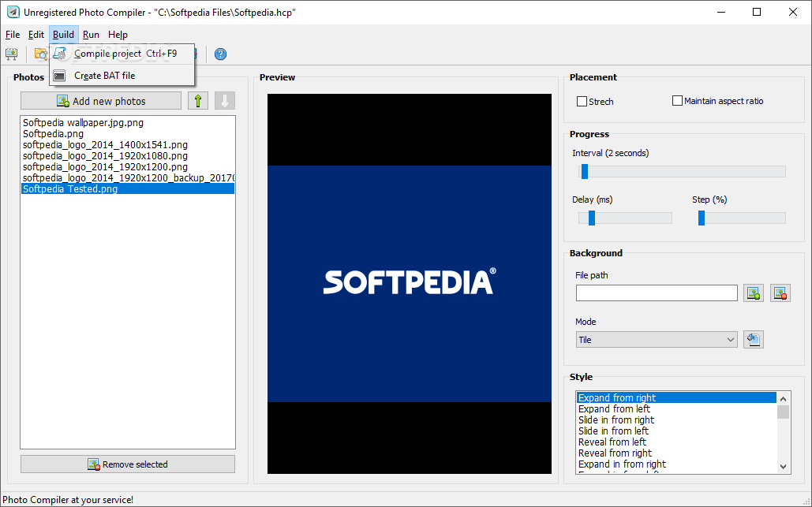Viewport: 812px width, 507px height.
Task: Click Style list scrollbar up arrow
Action: pos(783,398)
